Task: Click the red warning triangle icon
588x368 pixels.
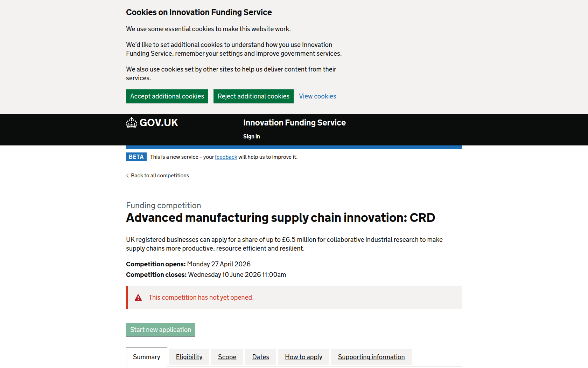Action: click(x=138, y=298)
